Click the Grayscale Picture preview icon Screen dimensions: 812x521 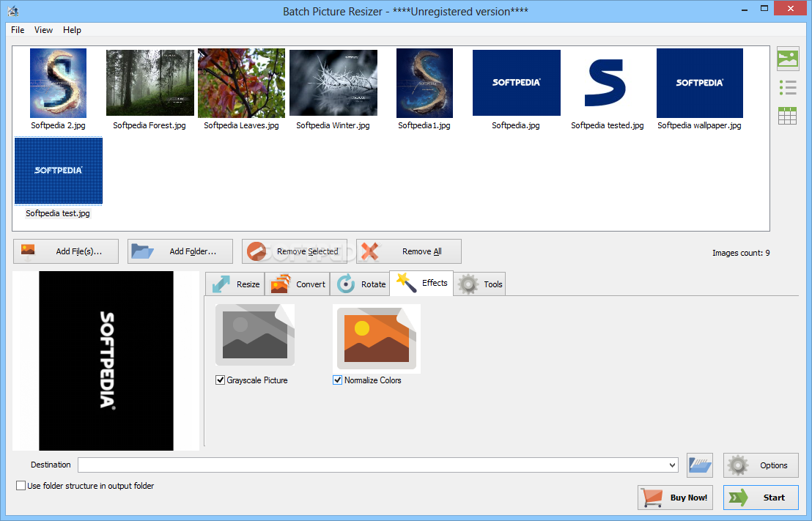255,336
